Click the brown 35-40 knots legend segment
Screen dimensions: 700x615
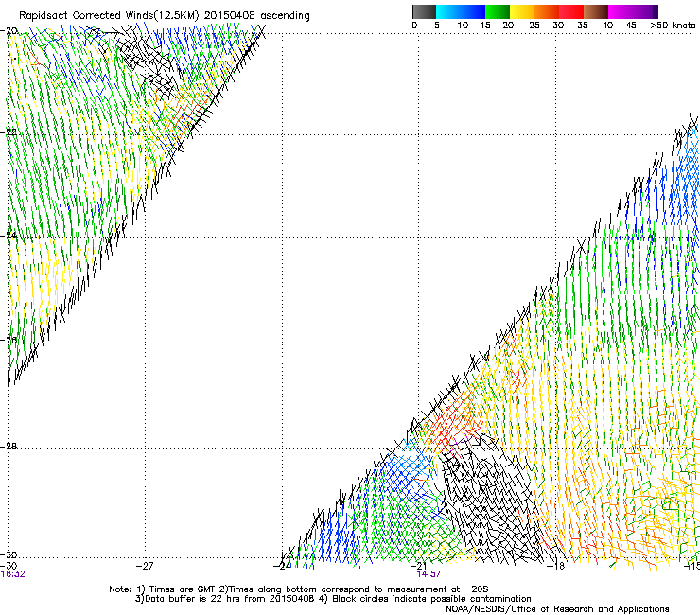point(596,11)
